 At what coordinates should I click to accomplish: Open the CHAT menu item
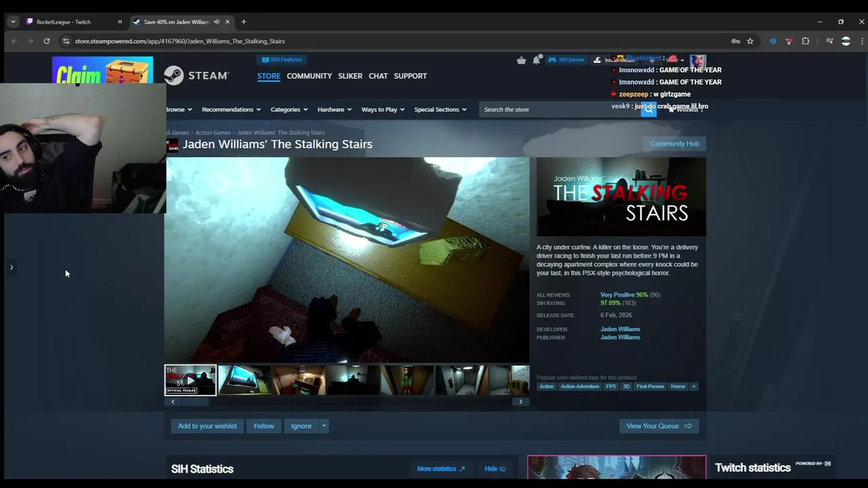click(x=378, y=76)
